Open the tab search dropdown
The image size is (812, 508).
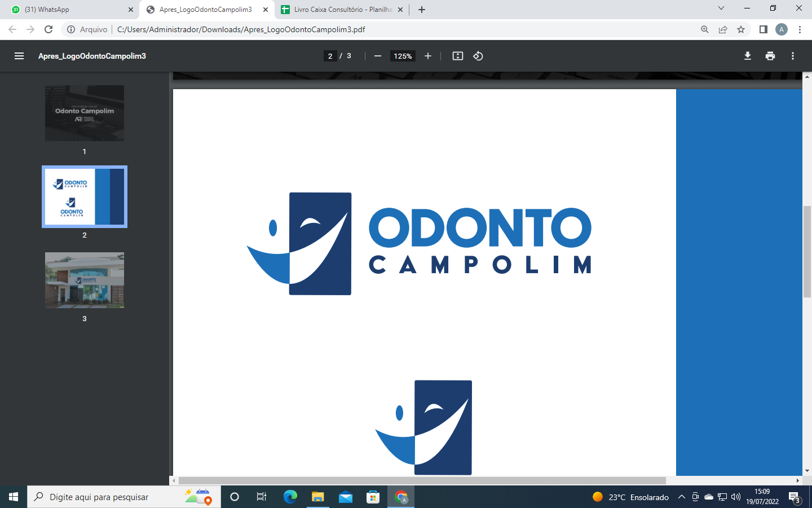click(721, 8)
